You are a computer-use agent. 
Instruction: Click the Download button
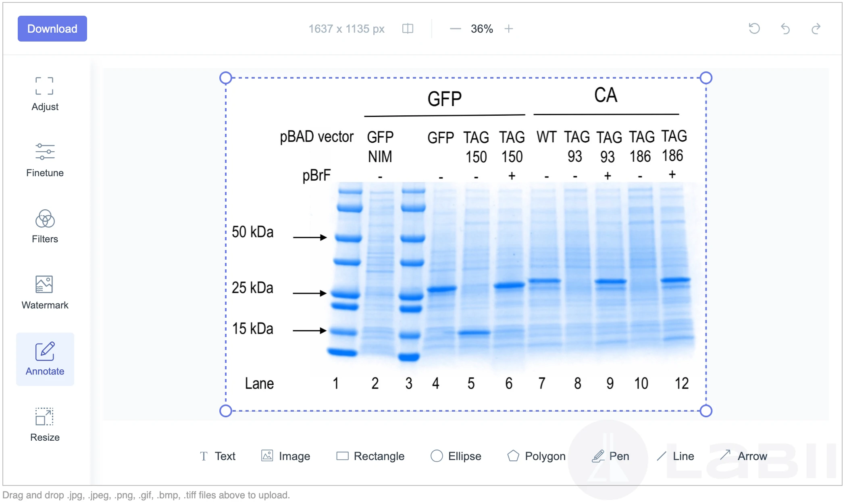pyautogui.click(x=52, y=29)
